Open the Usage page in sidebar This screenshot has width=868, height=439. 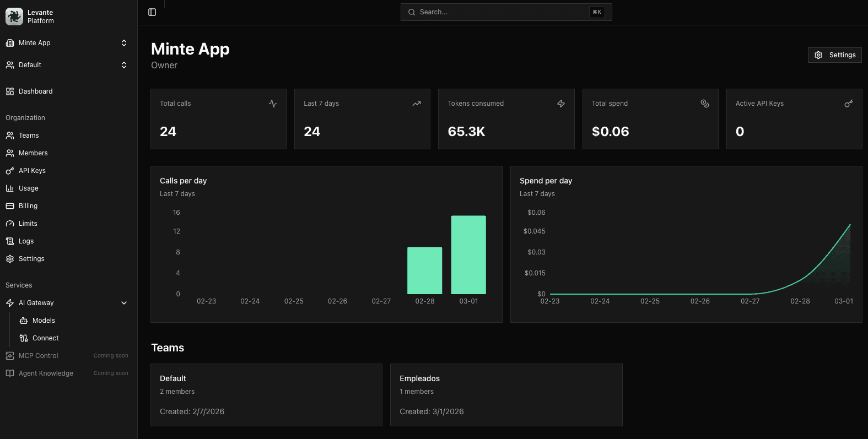29,188
